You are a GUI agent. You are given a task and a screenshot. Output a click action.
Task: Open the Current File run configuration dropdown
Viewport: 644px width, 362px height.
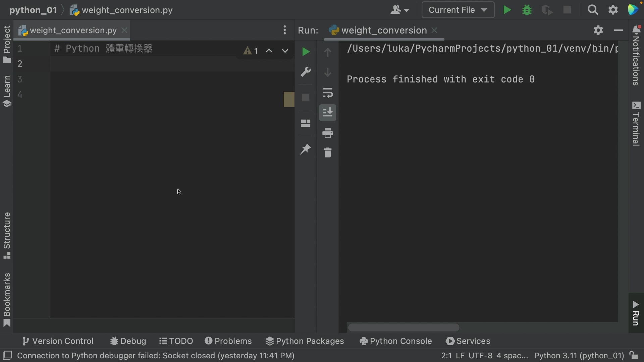[458, 10]
